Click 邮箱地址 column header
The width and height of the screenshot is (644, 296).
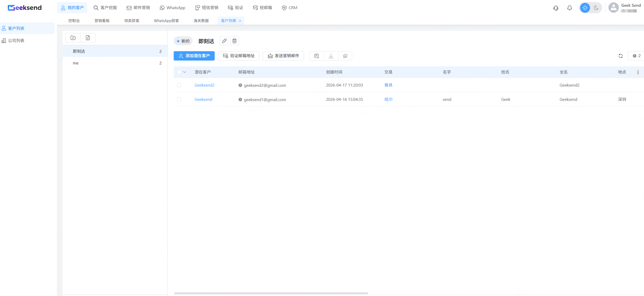point(247,72)
